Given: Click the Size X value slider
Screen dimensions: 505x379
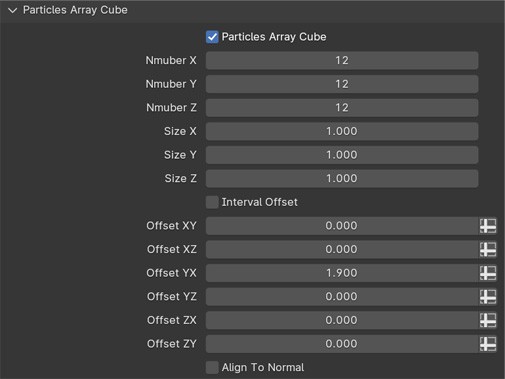Looking at the screenshot, I should click(342, 131).
